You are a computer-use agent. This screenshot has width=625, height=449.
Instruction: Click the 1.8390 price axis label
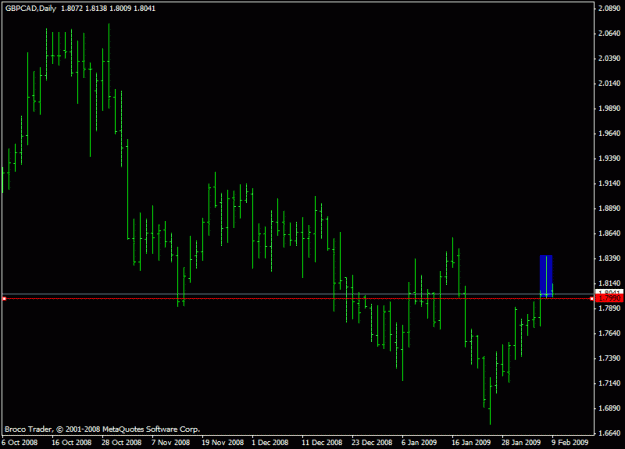609,258
